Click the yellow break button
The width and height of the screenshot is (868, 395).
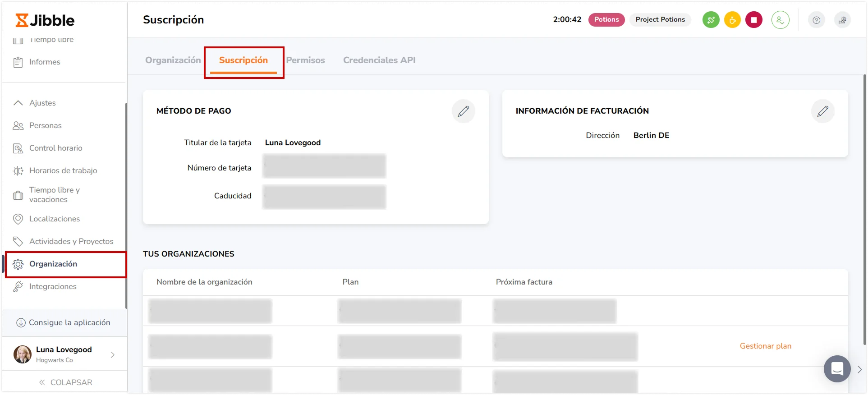coord(732,20)
